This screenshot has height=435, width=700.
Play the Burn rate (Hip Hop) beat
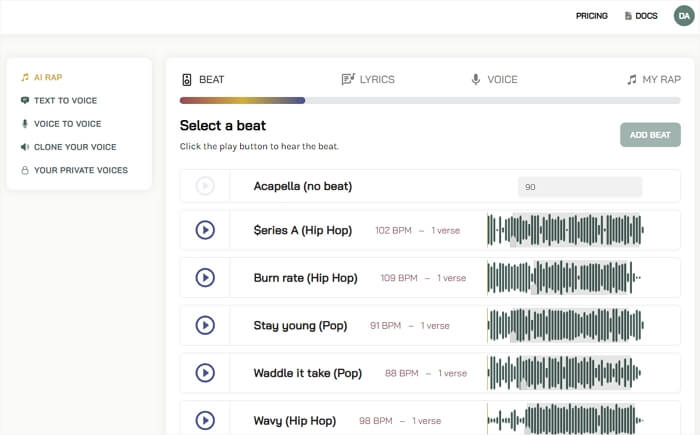pyautogui.click(x=205, y=277)
